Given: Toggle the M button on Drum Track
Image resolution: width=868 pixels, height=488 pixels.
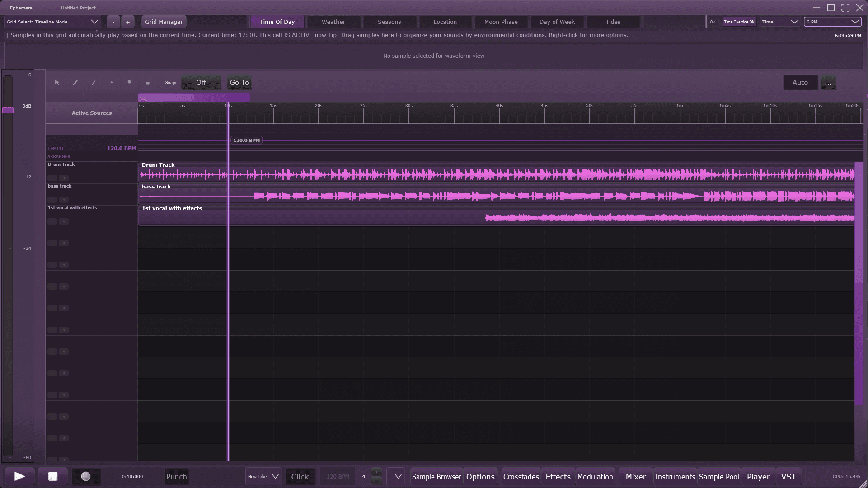Looking at the screenshot, I should point(64,178).
